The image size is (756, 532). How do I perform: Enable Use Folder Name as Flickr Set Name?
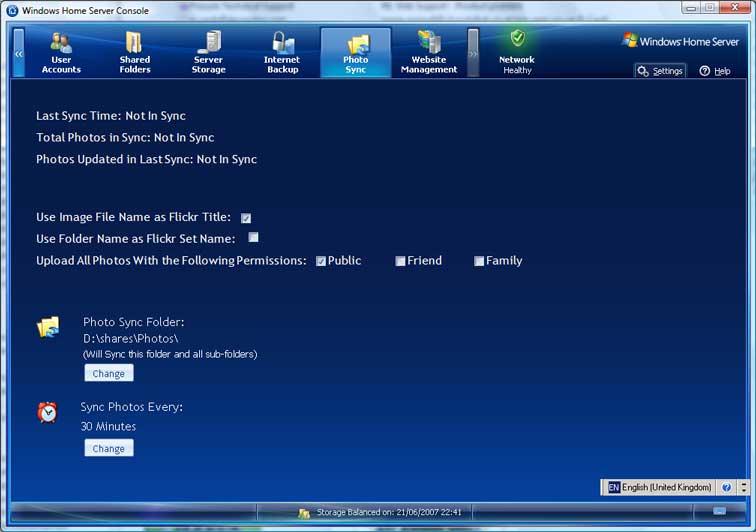tap(253, 237)
